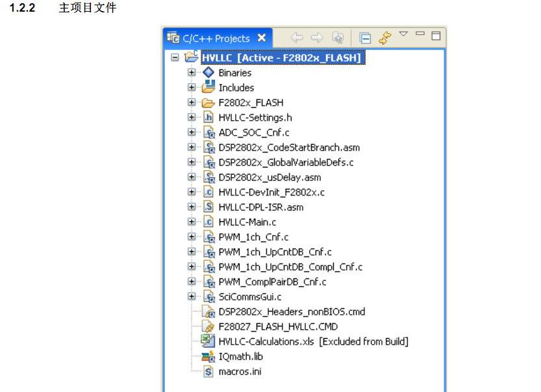
Task: Expand HVLLC-Main.c node
Action: 192,222
